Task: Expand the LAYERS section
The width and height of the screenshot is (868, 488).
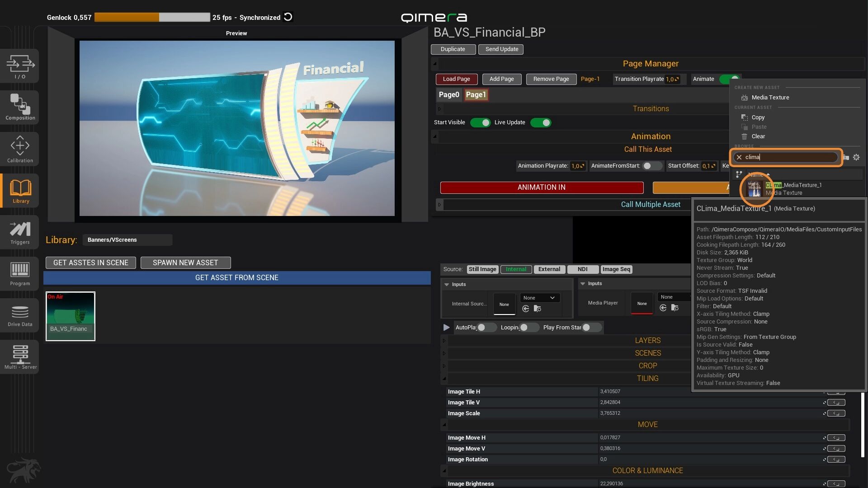Action: pos(647,340)
